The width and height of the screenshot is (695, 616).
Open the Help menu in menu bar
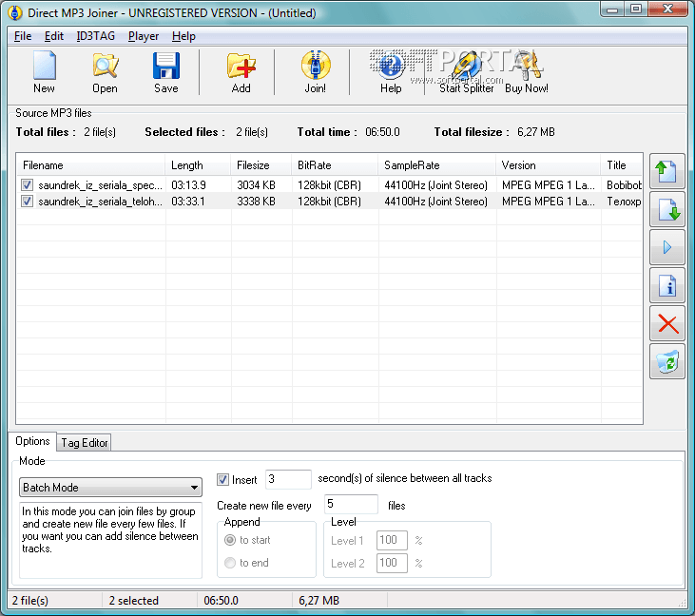pos(183,36)
